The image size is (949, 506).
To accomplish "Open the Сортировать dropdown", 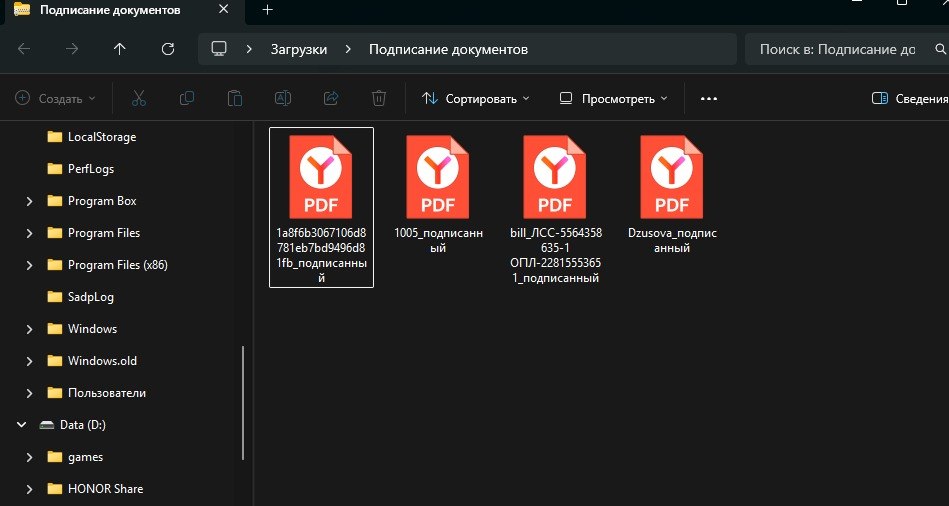I will [x=476, y=99].
